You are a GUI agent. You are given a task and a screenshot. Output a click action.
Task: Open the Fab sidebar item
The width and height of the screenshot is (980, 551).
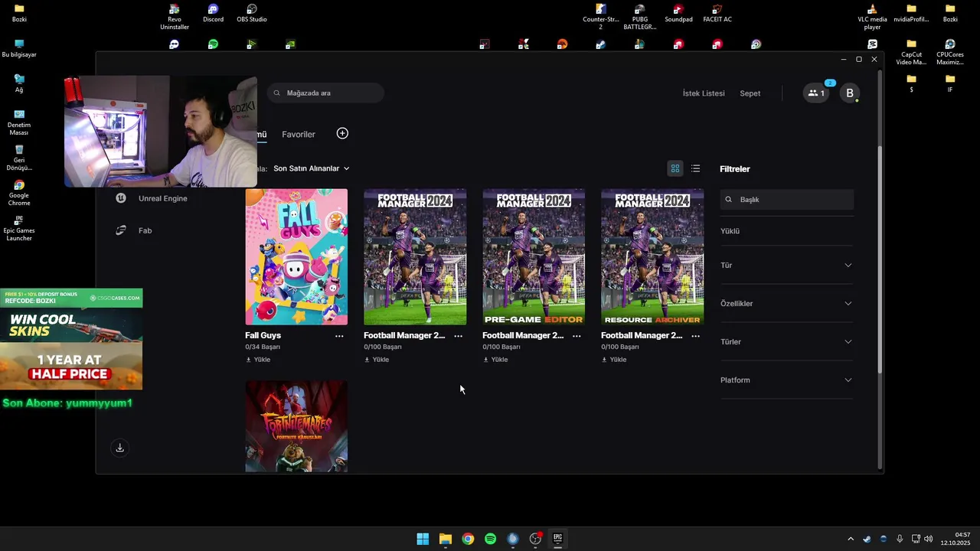[134, 230]
